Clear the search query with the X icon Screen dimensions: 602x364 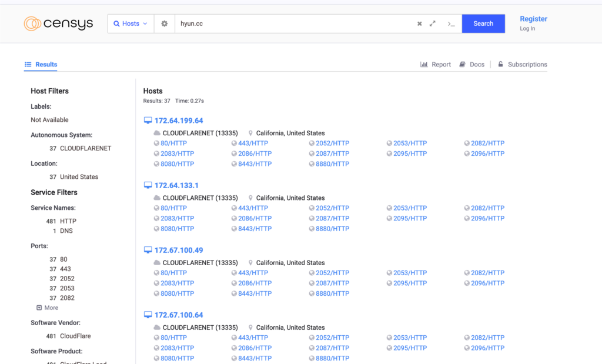(x=419, y=24)
